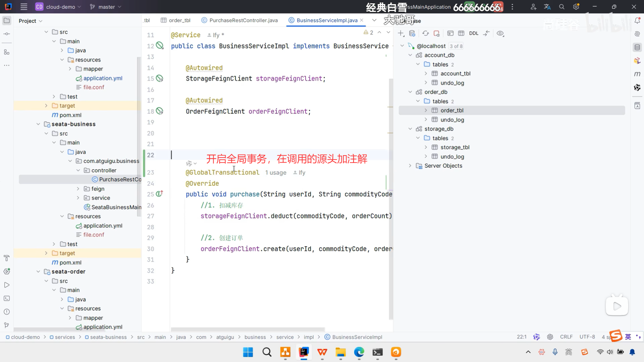Expand the Server Objects node
Image resolution: width=644 pixels, height=362 pixels.
point(410,166)
